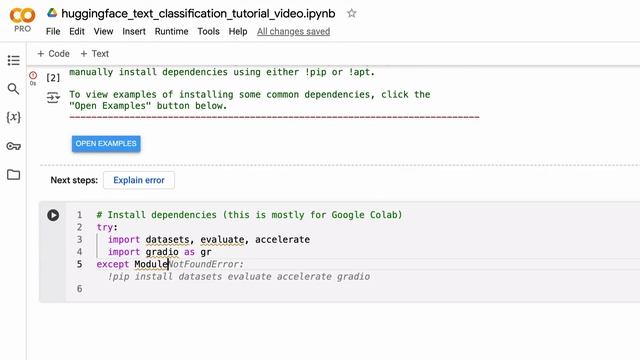Click the Explain error button

[x=139, y=180]
